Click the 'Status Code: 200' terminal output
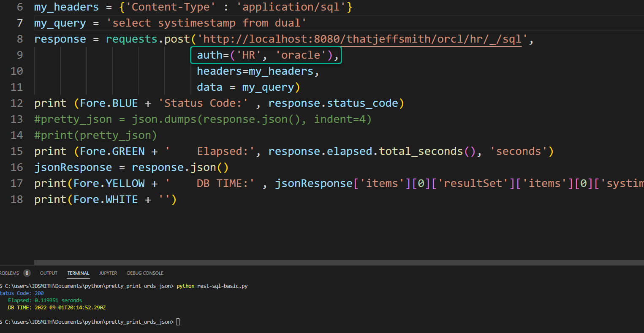This screenshot has height=333, width=644. [22, 293]
